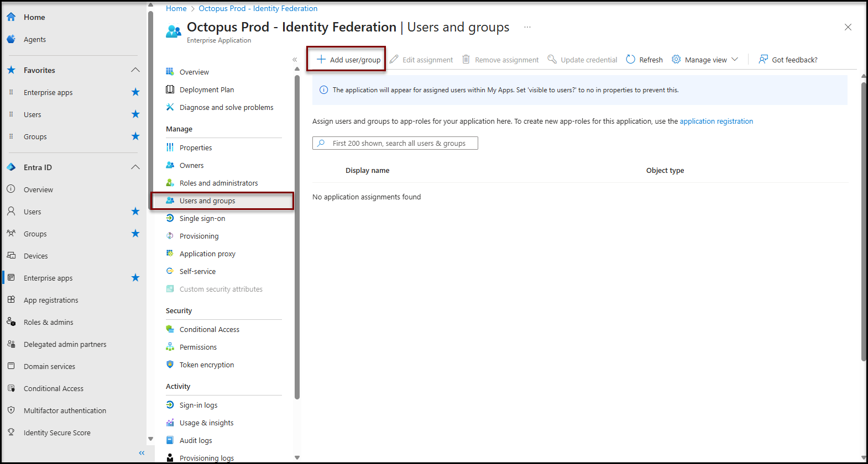Viewport: 868px width, 464px height.
Task: Click the Refresh icon in the toolbar
Action: coord(630,60)
